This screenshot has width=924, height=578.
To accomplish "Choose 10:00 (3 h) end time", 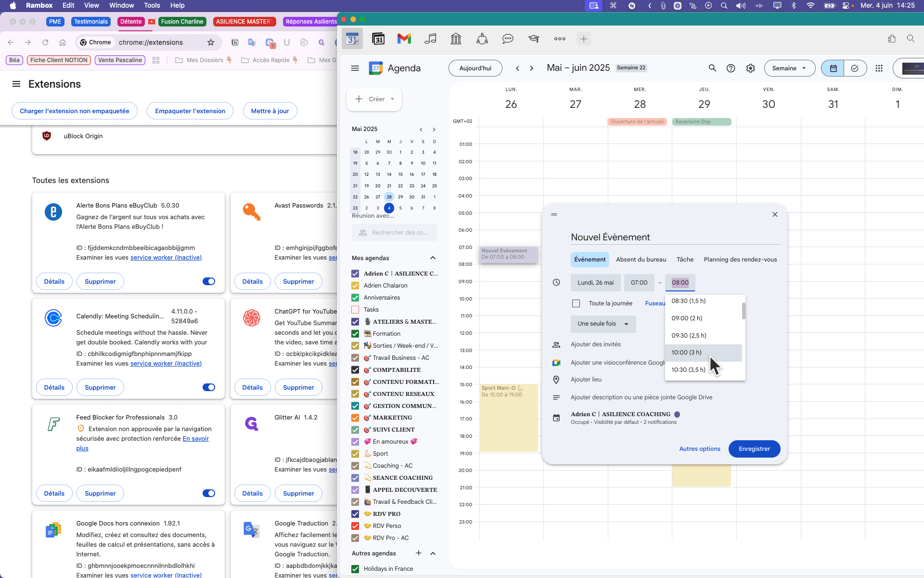I will (x=703, y=353).
